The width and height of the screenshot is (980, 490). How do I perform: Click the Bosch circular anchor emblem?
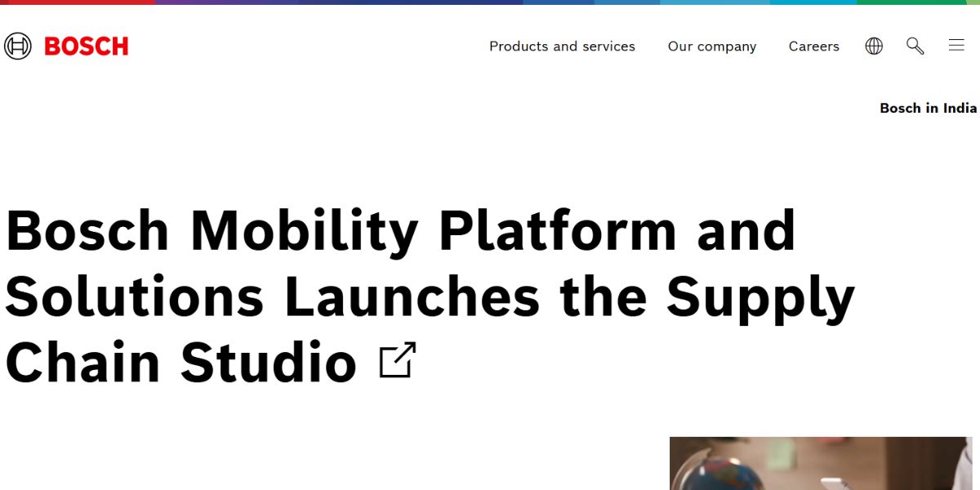17,47
